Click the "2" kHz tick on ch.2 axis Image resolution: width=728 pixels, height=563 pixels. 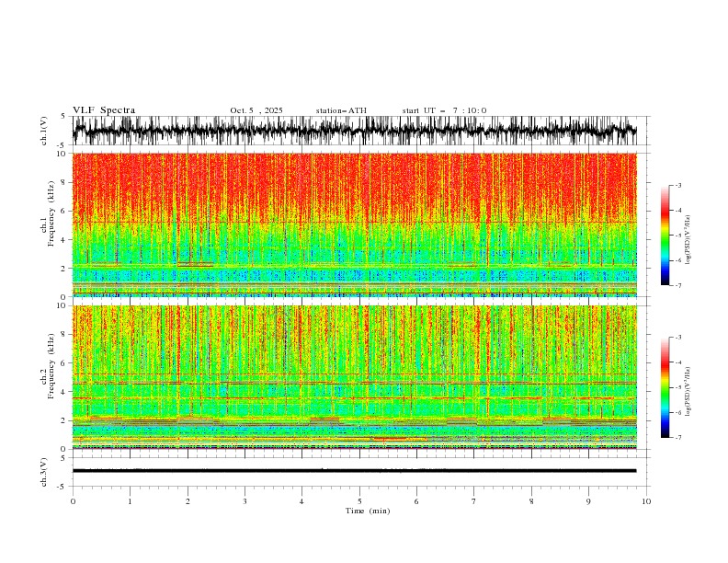(64, 420)
